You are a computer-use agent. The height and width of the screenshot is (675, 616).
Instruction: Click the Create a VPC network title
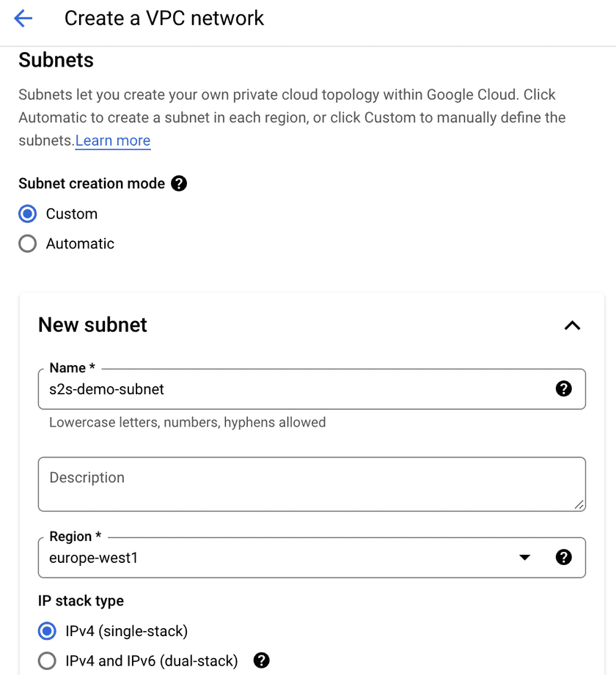tap(164, 18)
